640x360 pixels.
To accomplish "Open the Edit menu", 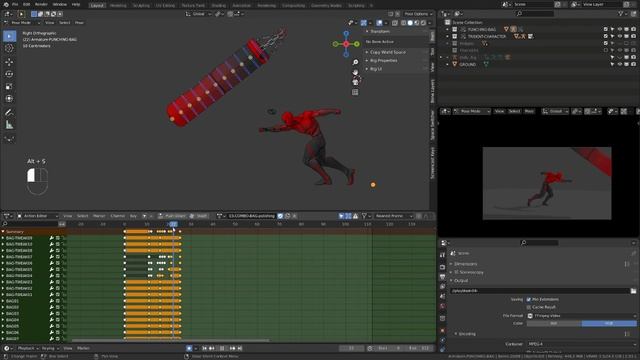I will coord(27,4).
